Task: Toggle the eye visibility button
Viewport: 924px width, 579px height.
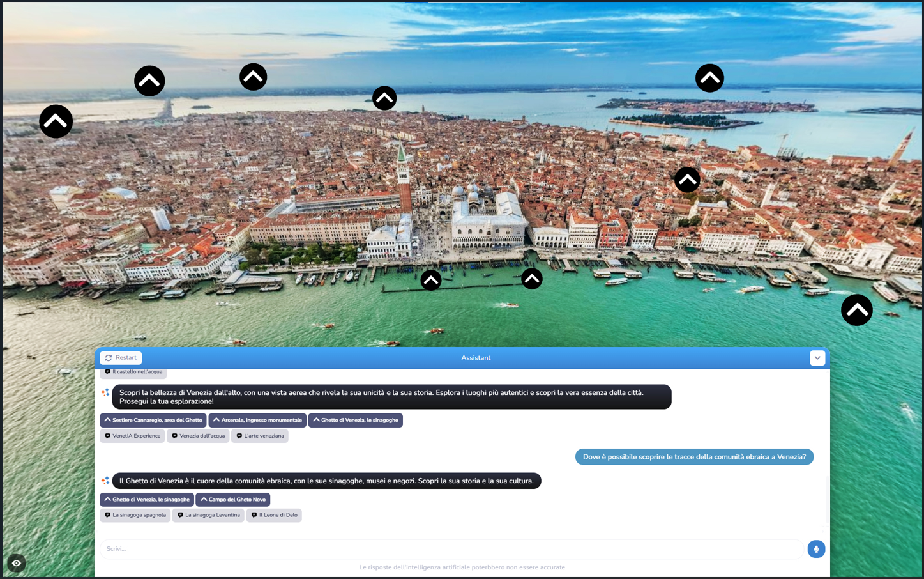Action: (17, 563)
